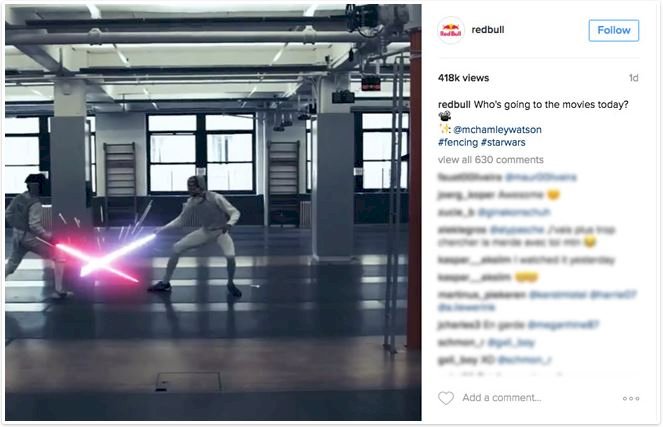This screenshot has width=663, height=427.
Task: Open the @mchamleywatson mention link
Action: (x=497, y=129)
